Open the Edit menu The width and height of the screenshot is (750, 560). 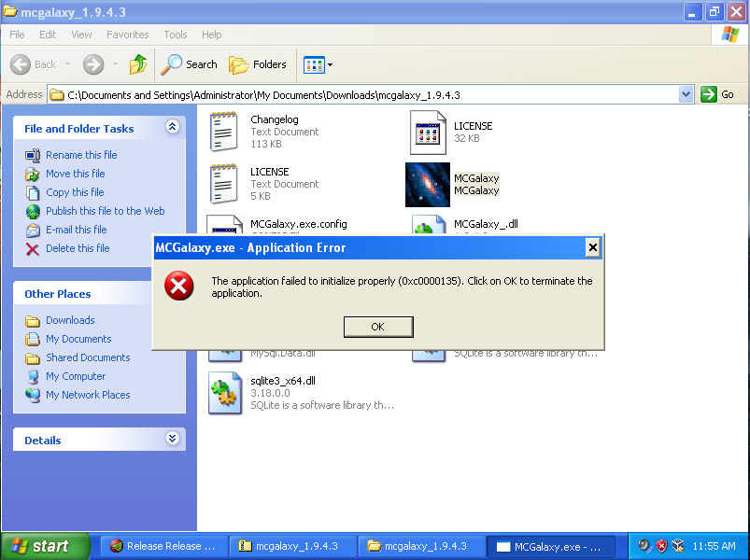point(48,35)
